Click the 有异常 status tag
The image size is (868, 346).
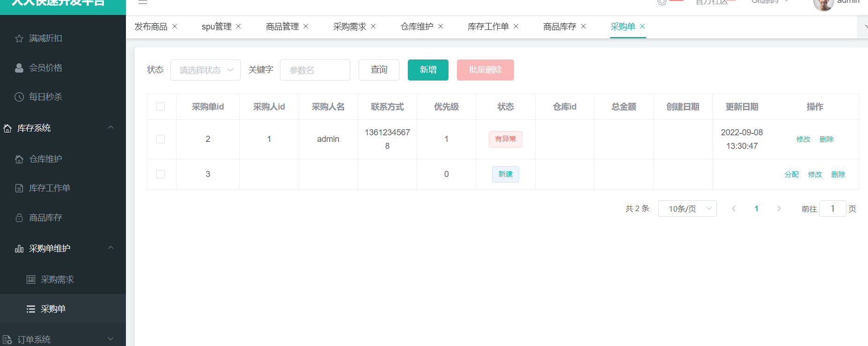click(x=506, y=139)
